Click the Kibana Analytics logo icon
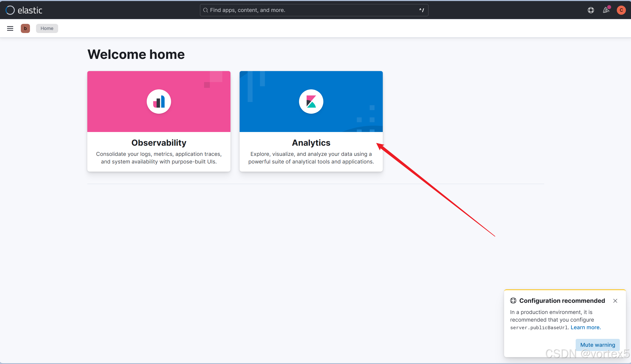631x364 pixels. coord(311,102)
